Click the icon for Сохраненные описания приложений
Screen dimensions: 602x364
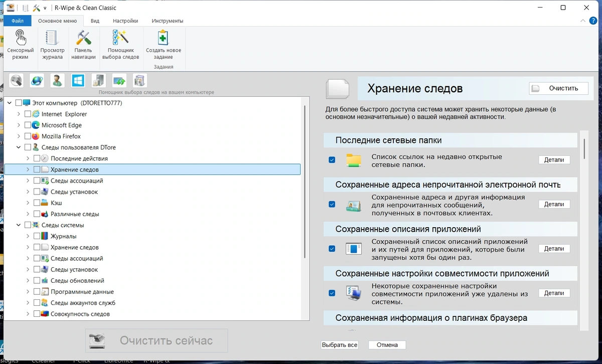[x=354, y=249]
